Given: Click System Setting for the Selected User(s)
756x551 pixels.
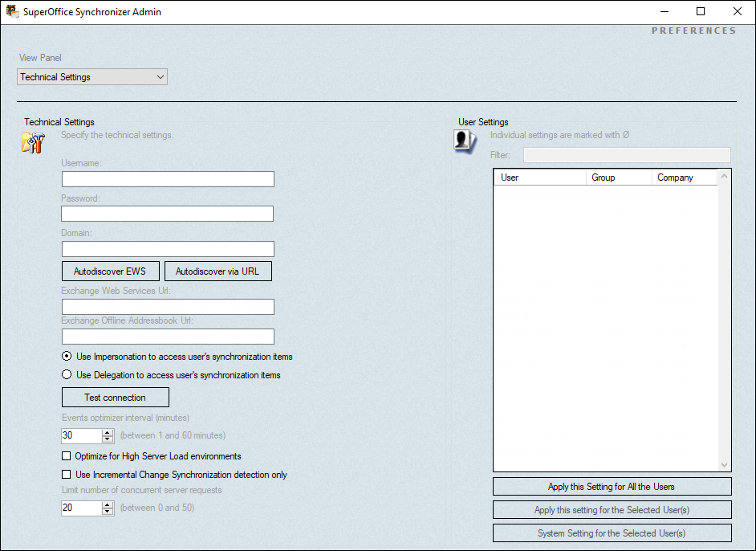Looking at the screenshot, I should pyautogui.click(x=612, y=533).
